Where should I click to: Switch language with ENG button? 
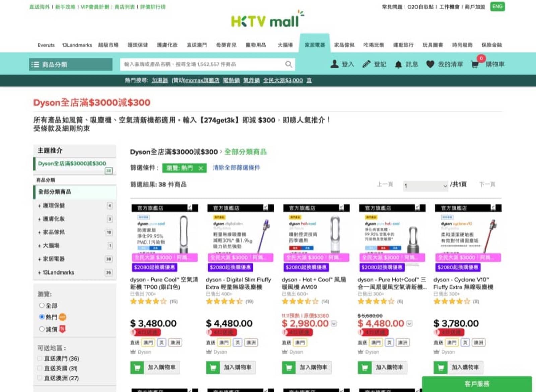pyautogui.click(x=497, y=7)
